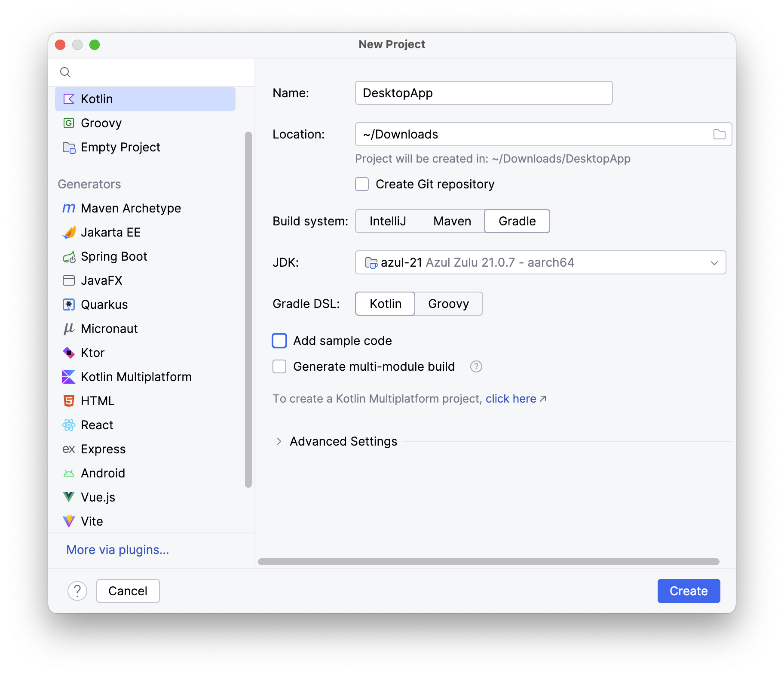Pick the Empty Project folder icon

click(x=69, y=147)
